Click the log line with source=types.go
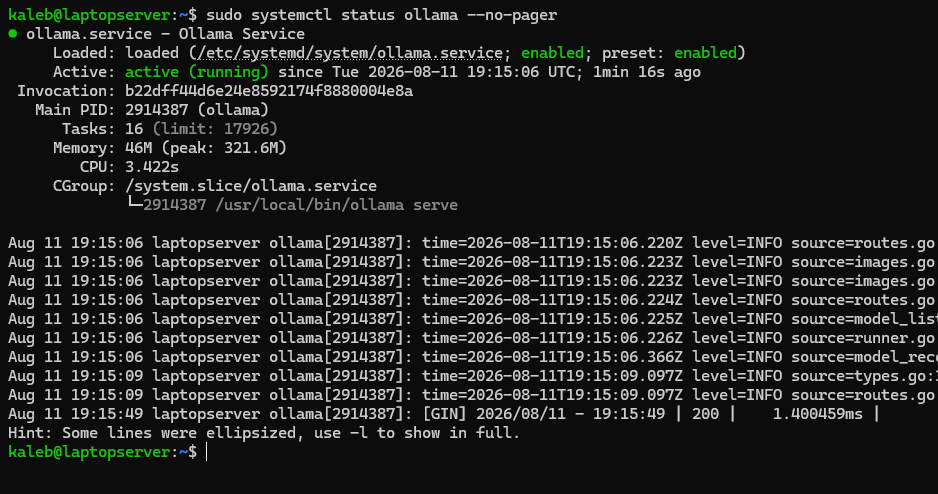The height and width of the screenshot is (494, 938). coord(473,376)
